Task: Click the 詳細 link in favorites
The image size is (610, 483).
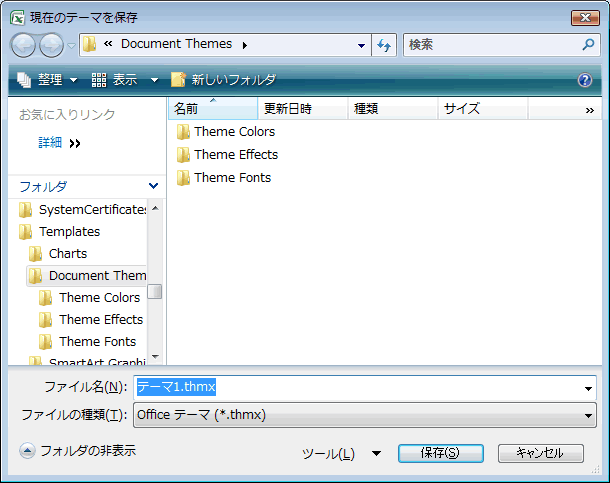Action: pyautogui.click(x=50, y=143)
